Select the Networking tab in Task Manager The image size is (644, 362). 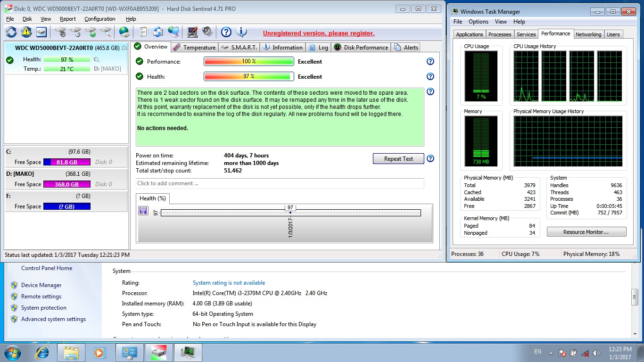pyautogui.click(x=588, y=34)
